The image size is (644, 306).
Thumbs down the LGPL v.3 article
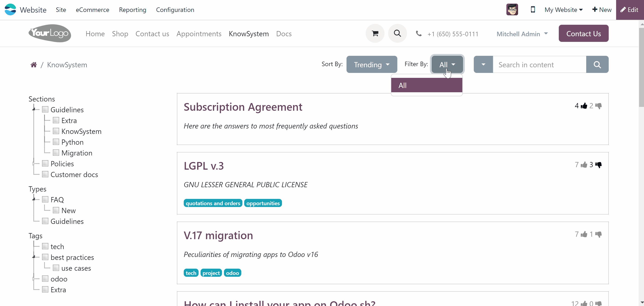(599, 165)
